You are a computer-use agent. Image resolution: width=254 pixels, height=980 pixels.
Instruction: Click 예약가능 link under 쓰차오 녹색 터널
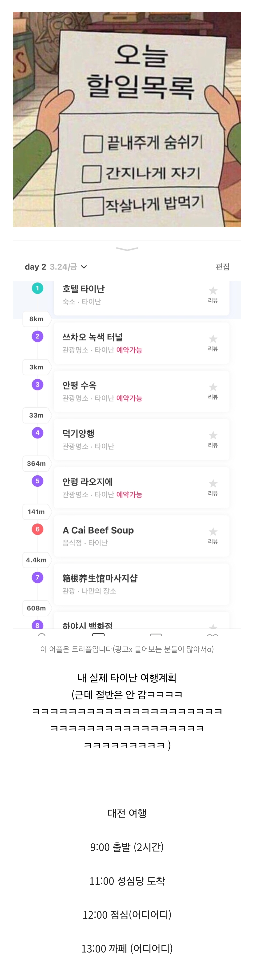(129, 350)
